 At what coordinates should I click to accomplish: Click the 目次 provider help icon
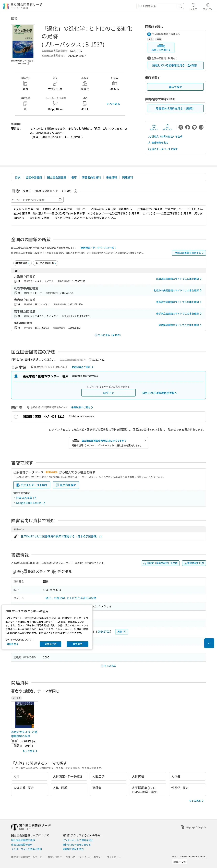tap(76, 191)
